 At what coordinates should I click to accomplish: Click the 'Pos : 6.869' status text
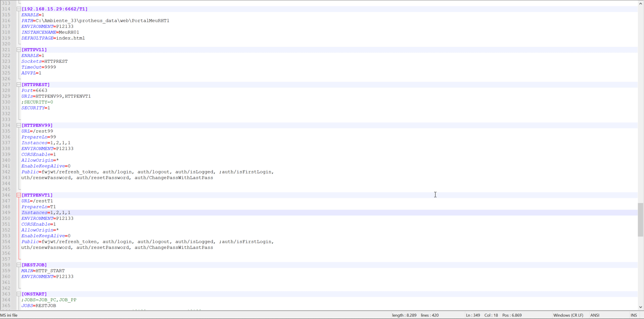512,315
